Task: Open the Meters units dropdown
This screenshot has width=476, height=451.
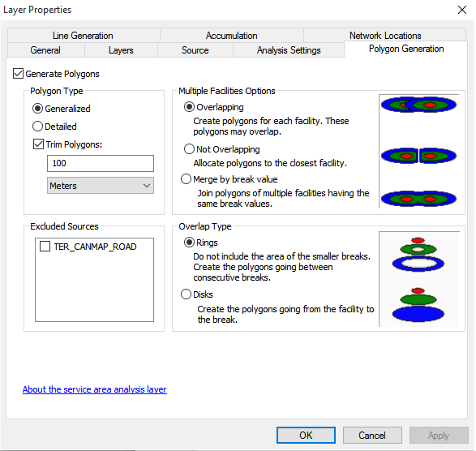Action: [101, 186]
